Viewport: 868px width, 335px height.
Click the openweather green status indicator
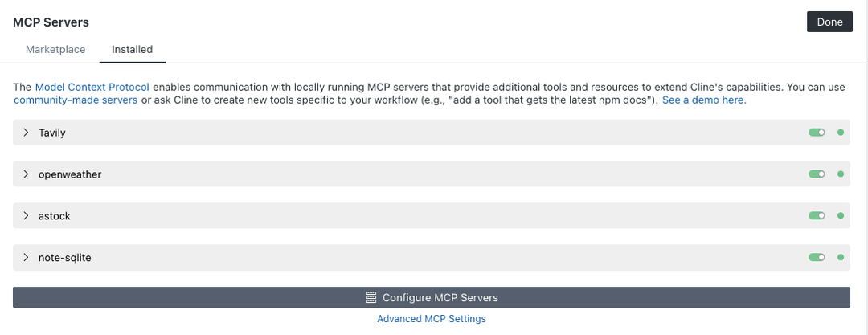(x=841, y=174)
